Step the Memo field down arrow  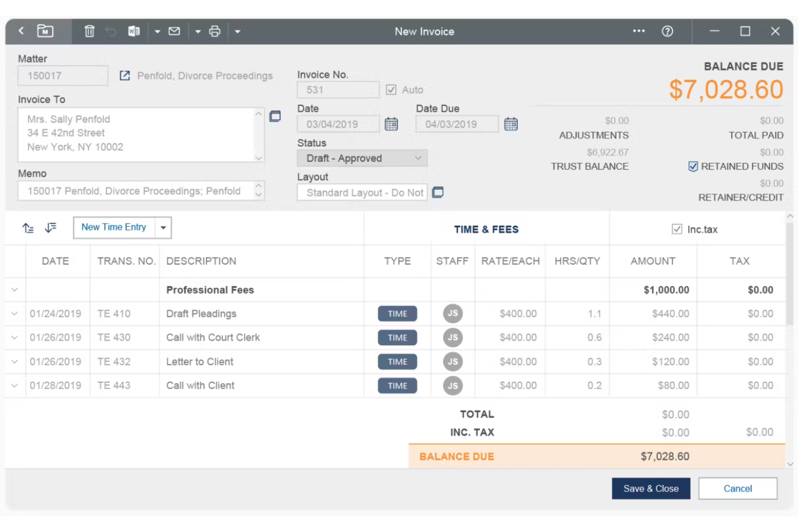(259, 195)
